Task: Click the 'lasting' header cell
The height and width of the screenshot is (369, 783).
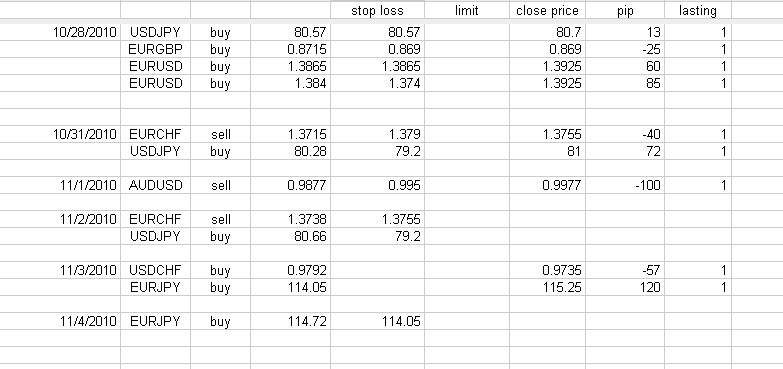Action: (x=698, y=10)
